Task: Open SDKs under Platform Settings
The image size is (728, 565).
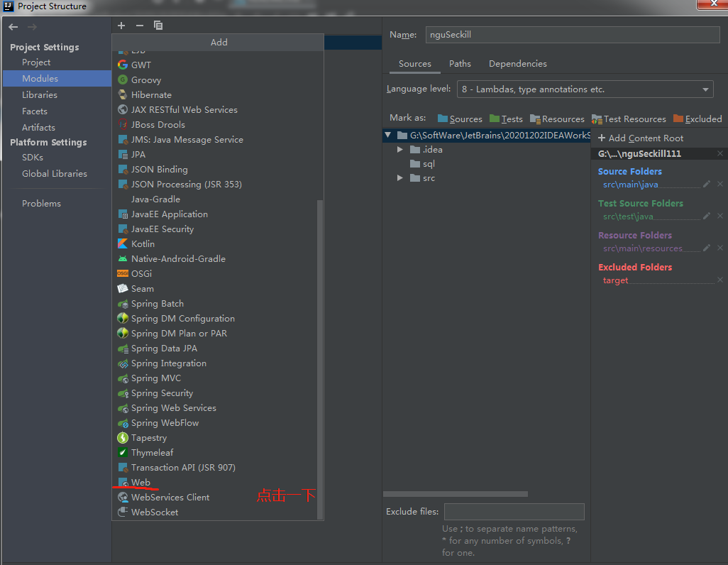Action: point(57,158)
